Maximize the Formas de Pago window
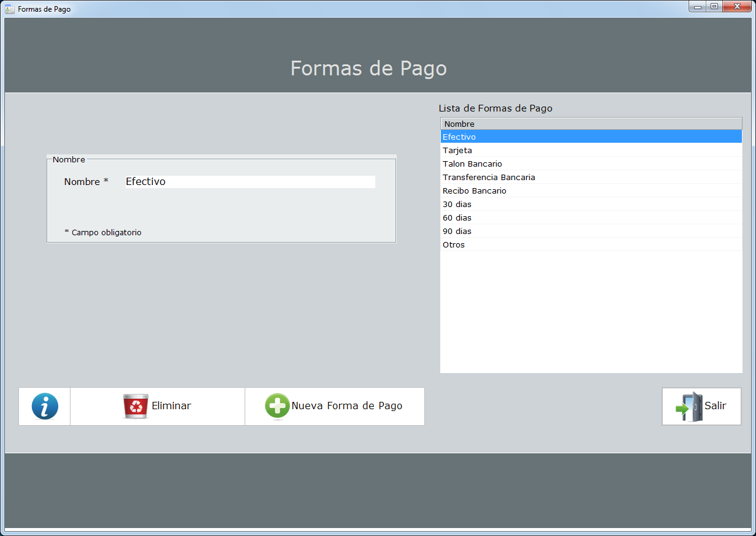This screenshot has width=756, height=536. pyautogui.click(x=714, y=7)
